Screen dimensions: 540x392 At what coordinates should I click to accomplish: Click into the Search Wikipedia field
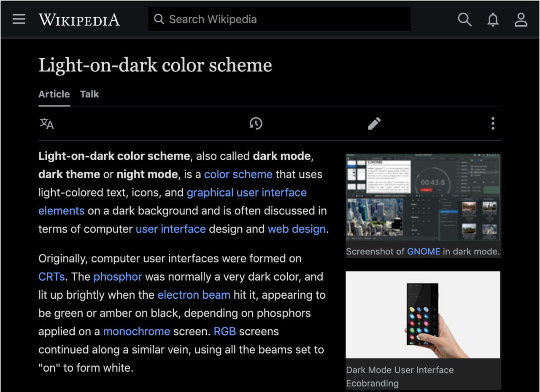pos(278,19)
